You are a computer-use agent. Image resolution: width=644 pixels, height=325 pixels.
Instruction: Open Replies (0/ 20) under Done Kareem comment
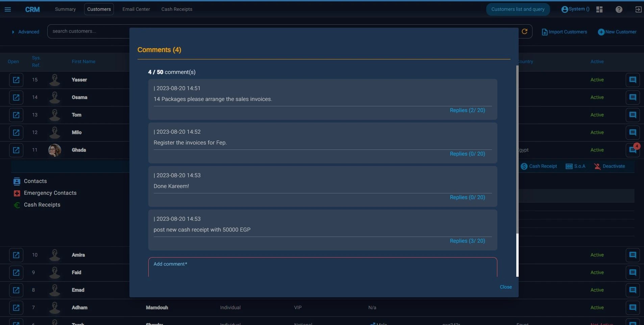coord(467,197)
